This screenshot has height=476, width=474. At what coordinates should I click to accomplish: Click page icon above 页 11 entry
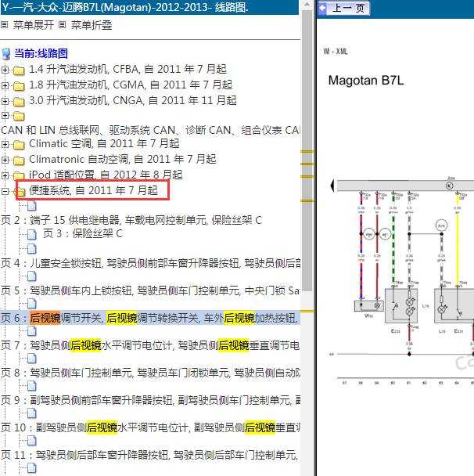click(x=32, y=441)
